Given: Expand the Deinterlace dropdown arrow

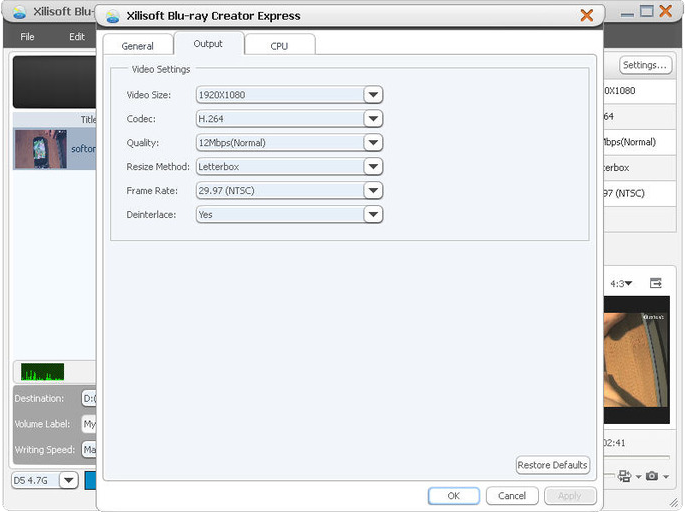Looking at the screenshot, I should (x=373, y=214).
